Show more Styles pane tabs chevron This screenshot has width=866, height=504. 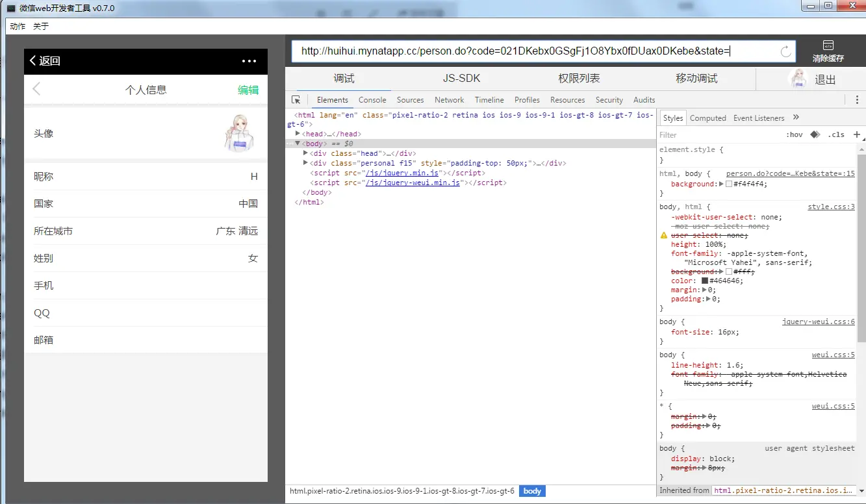click(x=796, y=118)
